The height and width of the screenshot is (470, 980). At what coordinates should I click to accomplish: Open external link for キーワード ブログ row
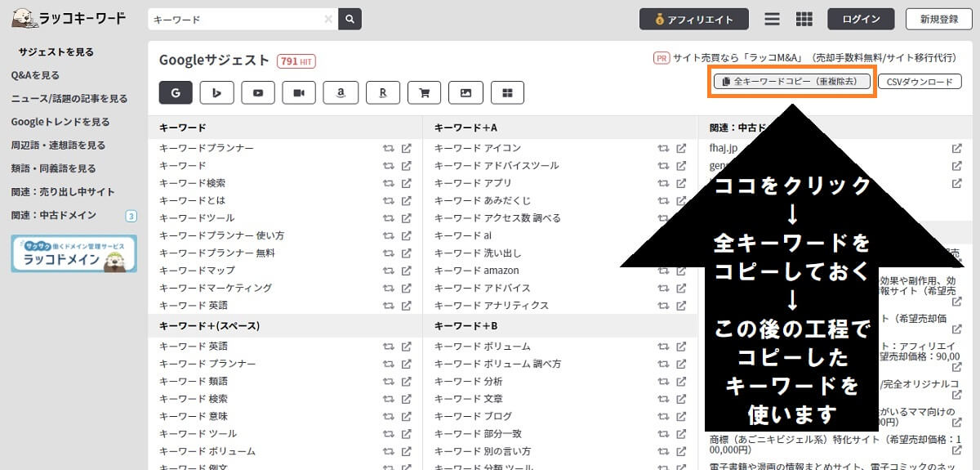(681, 416)
